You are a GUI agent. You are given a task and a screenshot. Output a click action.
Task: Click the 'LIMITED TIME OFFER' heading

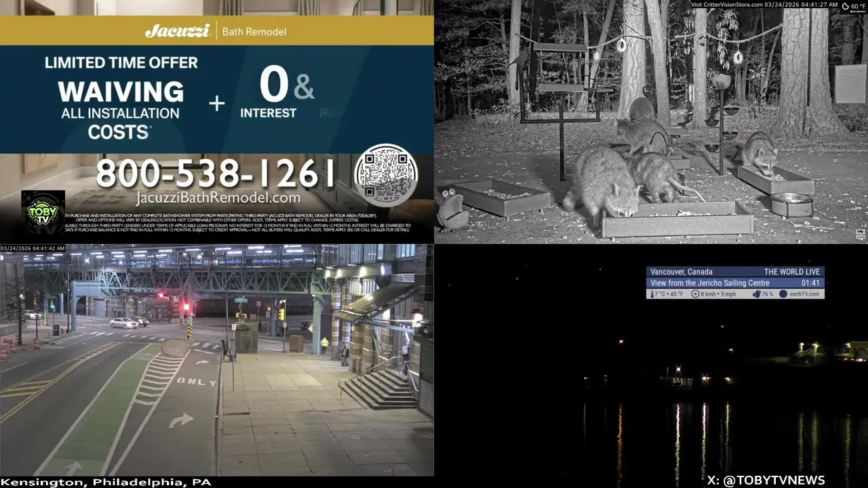click(x=121, y=63)
